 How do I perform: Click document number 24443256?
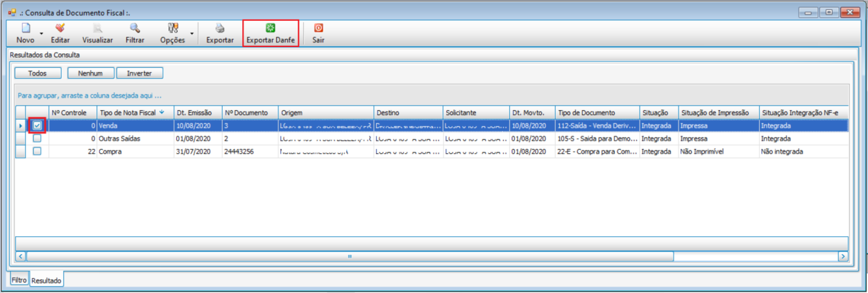250,151
